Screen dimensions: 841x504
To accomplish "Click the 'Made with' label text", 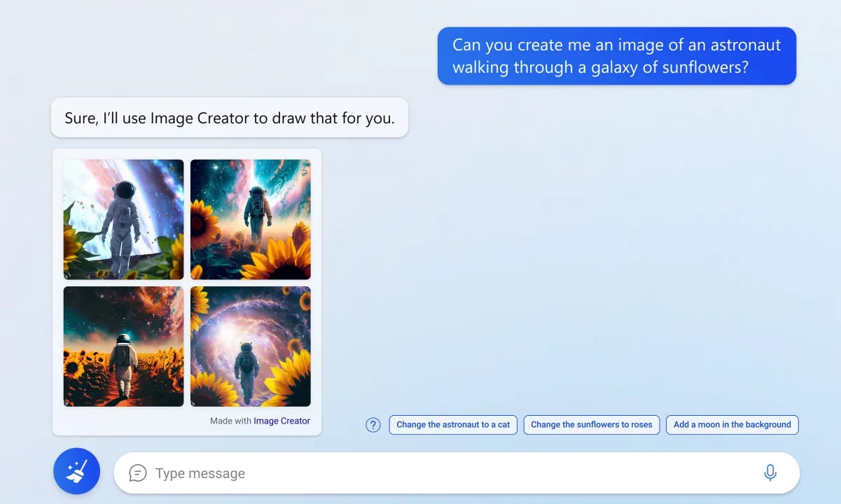I will tap(231, 421).
